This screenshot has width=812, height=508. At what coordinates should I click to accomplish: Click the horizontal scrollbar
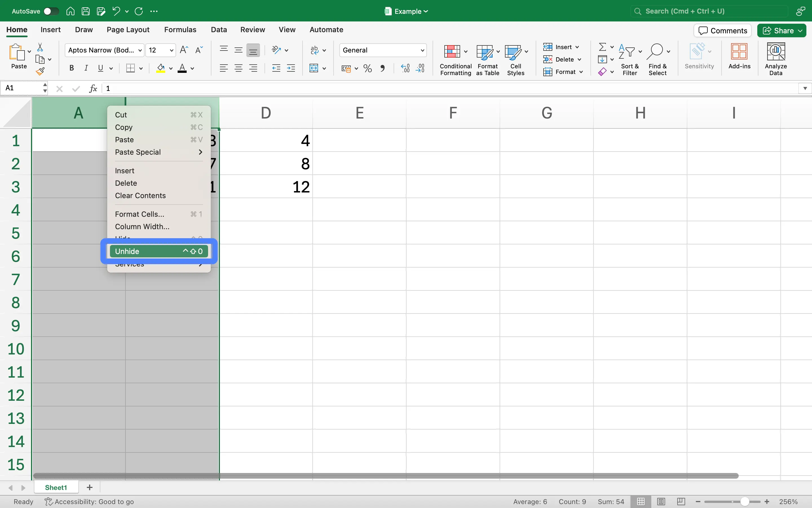pyautogui.click(x=386, y=476)
